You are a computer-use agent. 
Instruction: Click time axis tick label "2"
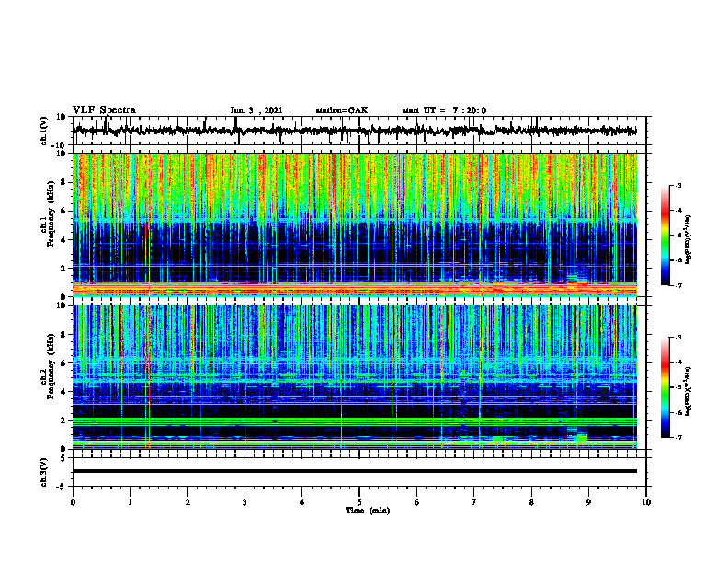(188, 502)
